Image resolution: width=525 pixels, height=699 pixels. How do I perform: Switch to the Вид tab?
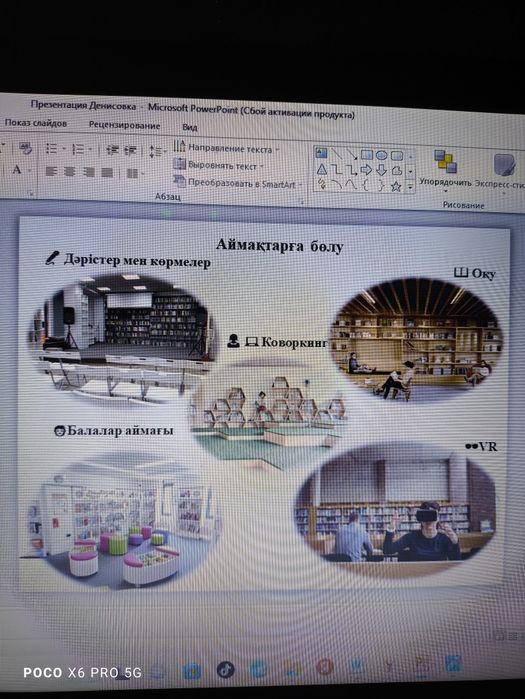pos(189,127)
